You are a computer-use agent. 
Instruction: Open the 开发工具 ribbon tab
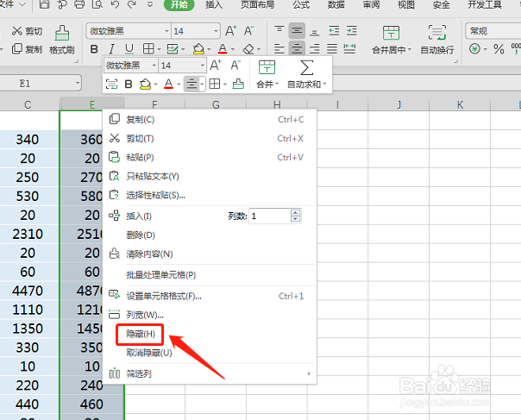point(485,4)
